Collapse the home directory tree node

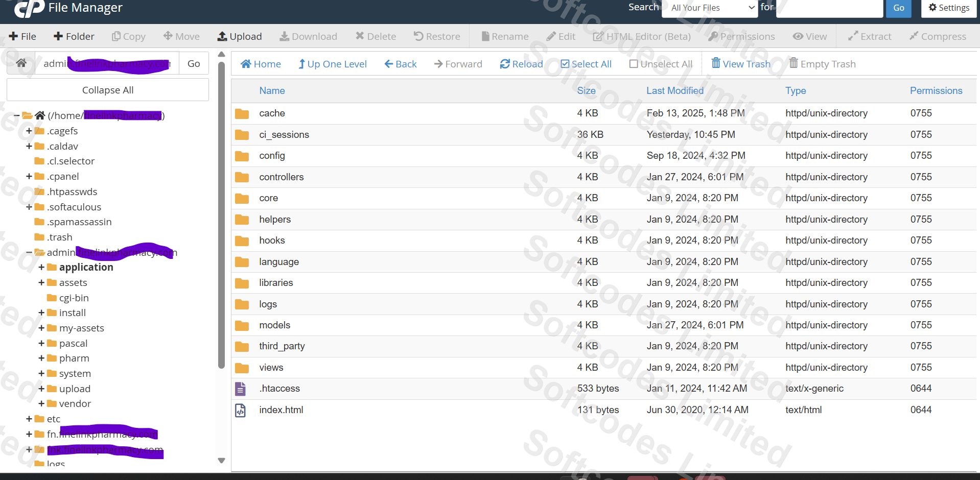16,115
